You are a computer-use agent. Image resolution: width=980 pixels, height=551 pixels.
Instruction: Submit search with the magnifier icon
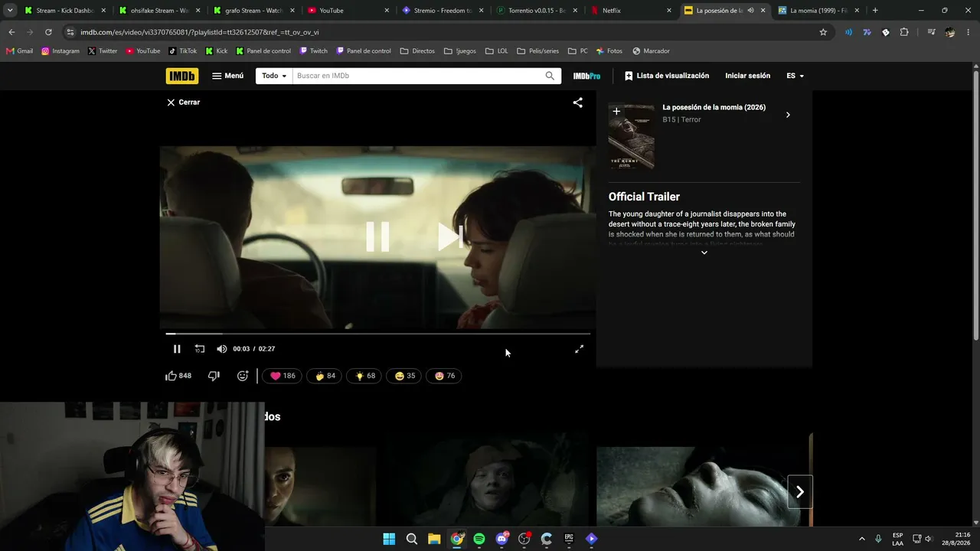550,76
